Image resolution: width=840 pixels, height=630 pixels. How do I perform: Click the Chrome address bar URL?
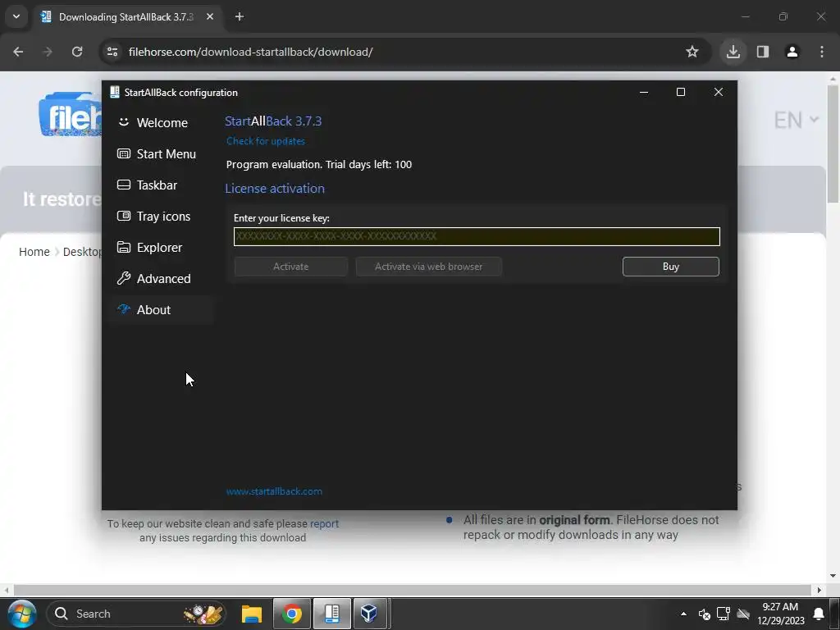pos(251,52)
